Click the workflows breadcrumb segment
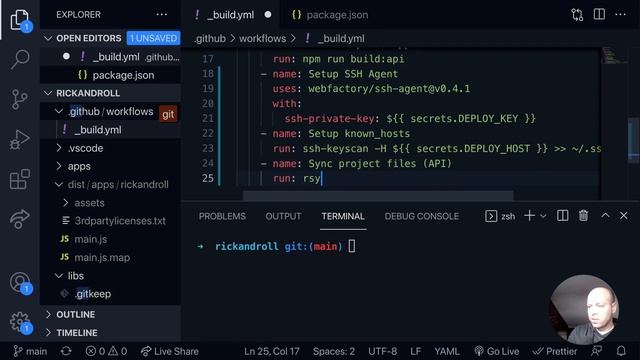This screenshot has height=360, width=640. (262, 39)
